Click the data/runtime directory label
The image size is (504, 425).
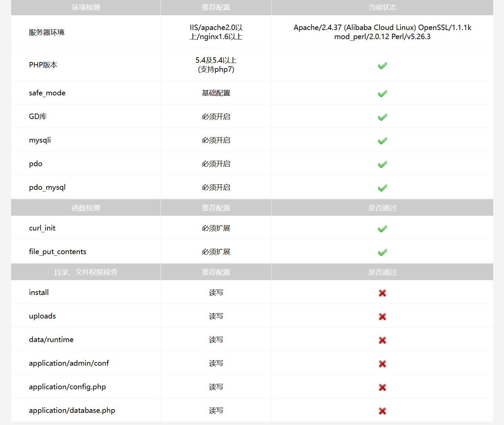pos(51,340)
